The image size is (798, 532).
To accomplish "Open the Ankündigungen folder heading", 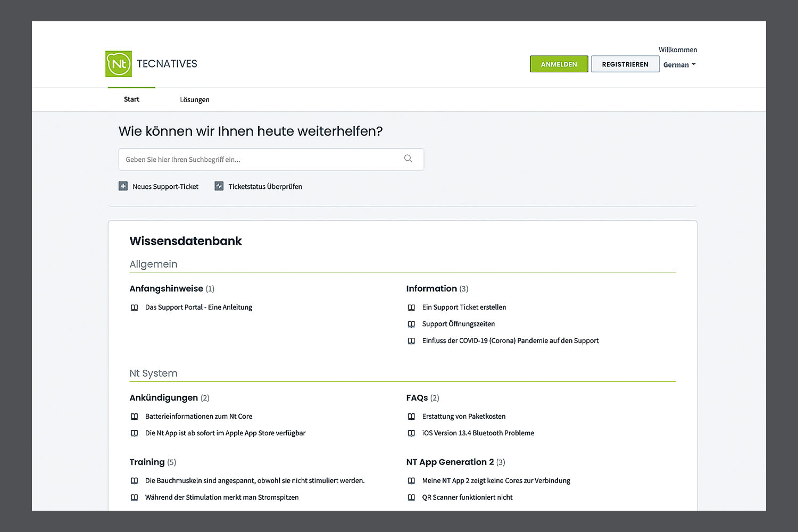I will tap(164, 397).
